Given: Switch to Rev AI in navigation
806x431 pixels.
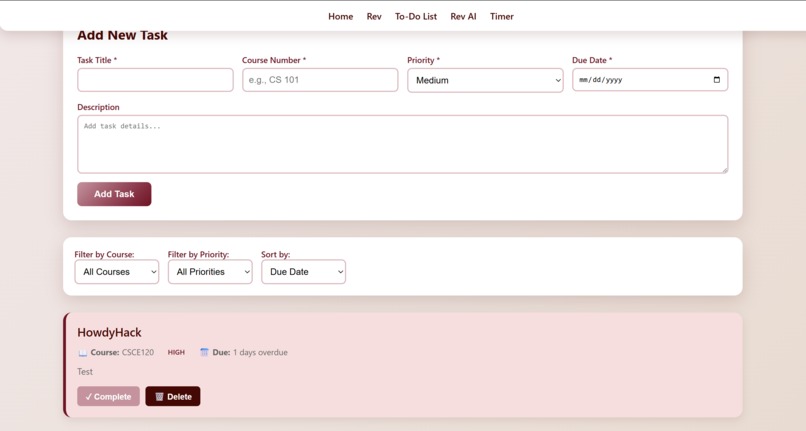Looking at the screenshot, I should [463, 16].
